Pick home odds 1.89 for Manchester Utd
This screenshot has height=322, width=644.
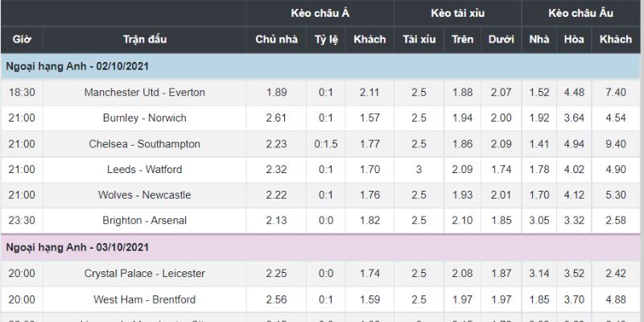pos(276,93)
